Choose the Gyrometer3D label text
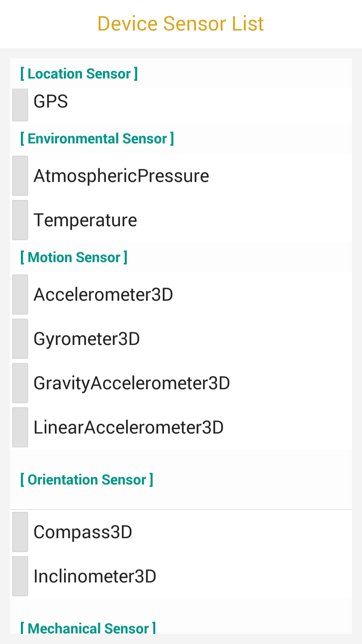The height and width of the screenshot is (644, 362). coord(87,339)
